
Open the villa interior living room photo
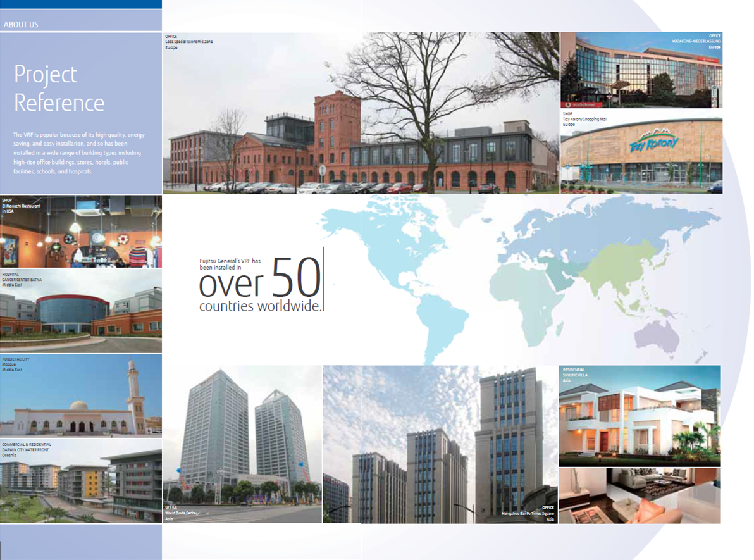tap(640, 495)
